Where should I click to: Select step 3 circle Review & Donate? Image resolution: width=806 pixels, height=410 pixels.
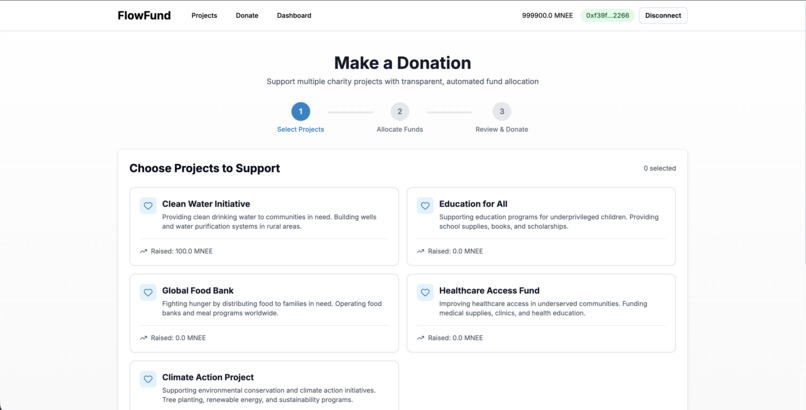pyautogui.click(x=502, y=111)
